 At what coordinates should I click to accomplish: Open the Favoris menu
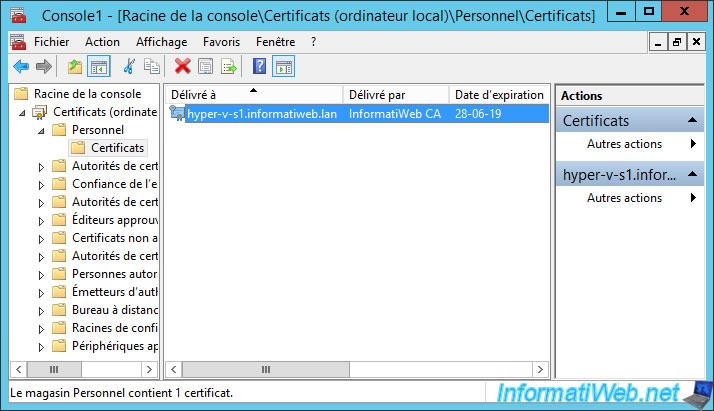point(221,42)
